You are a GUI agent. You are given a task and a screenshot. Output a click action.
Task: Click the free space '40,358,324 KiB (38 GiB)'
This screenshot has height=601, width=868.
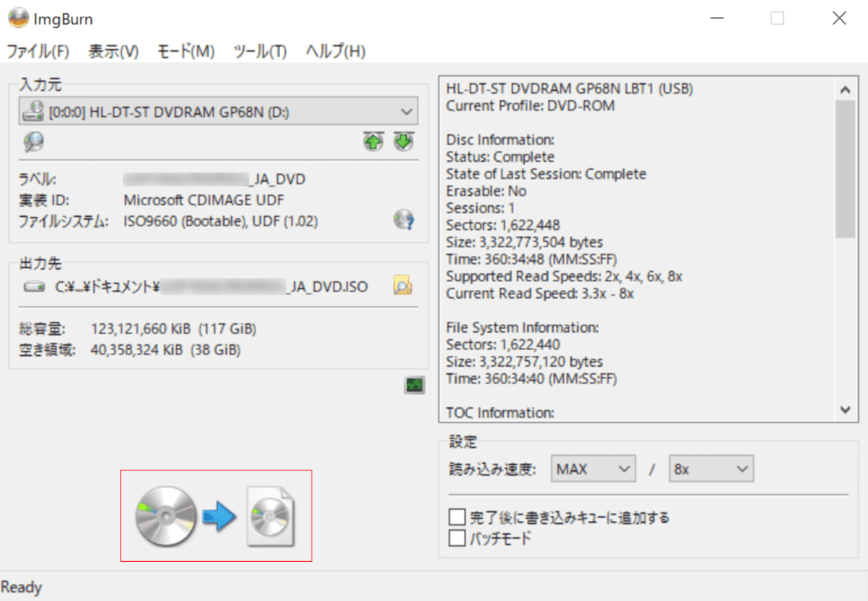(165, 350)
